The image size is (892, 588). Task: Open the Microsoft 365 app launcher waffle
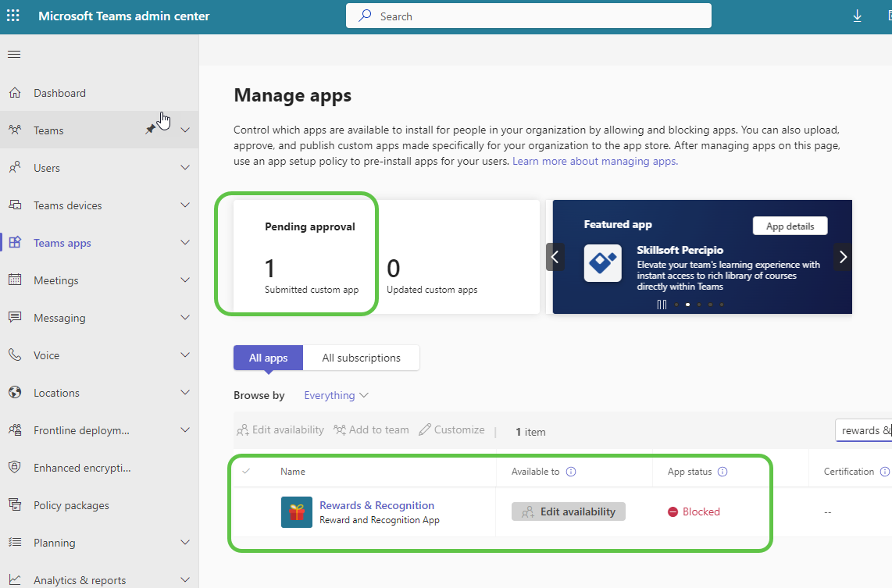point(13,15)
